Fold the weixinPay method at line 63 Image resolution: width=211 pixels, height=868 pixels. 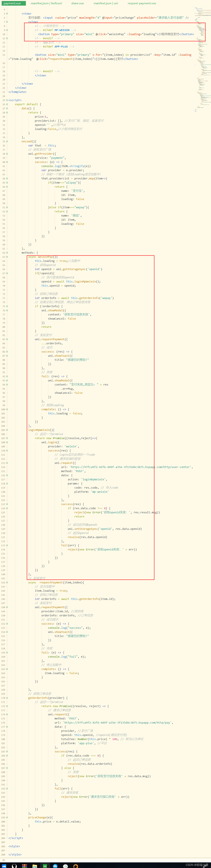[x=7, y=257]
